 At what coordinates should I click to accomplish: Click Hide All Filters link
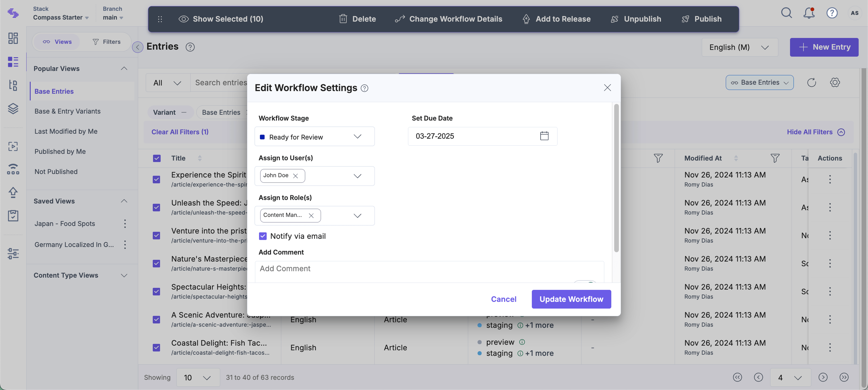pos(815,132)
